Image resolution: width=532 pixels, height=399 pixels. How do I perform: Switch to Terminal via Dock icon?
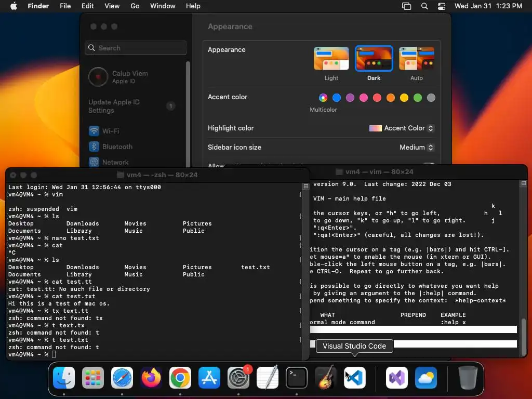[x=297, y=378]
